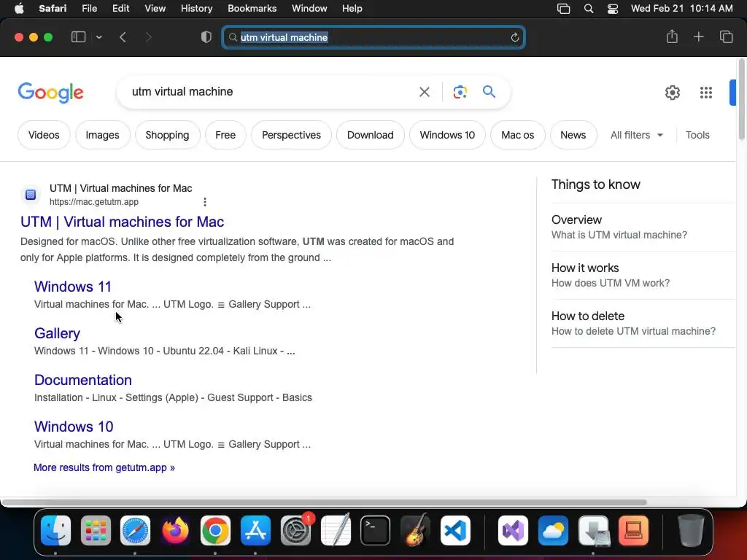Open a new tab with plus icon
Image resolution: width=747 pixels, height=560 pixels.
click(698, 36)
